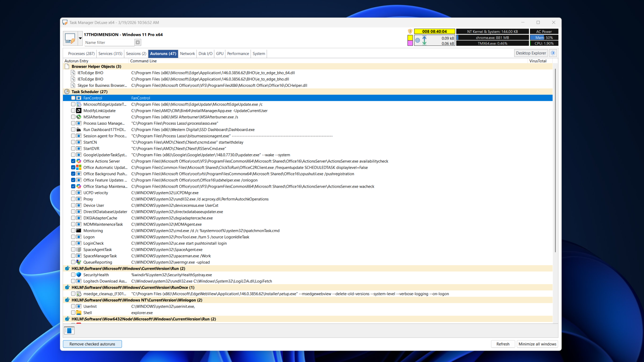The width and height of the screenshot is (644, 362).
Task: Click the QueueReporting entry icon
Action: pyautogui.click(x=79, y=262)
